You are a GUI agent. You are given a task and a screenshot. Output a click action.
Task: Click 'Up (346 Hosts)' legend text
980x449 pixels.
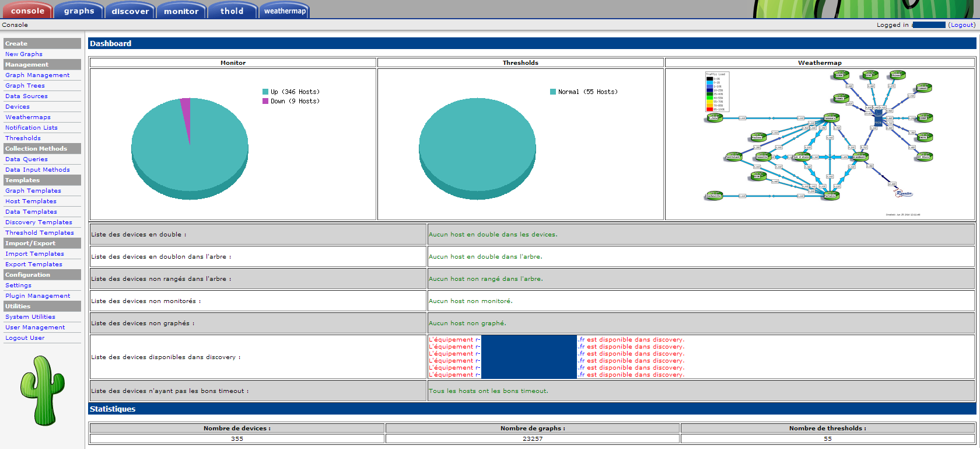coord(295,92)
